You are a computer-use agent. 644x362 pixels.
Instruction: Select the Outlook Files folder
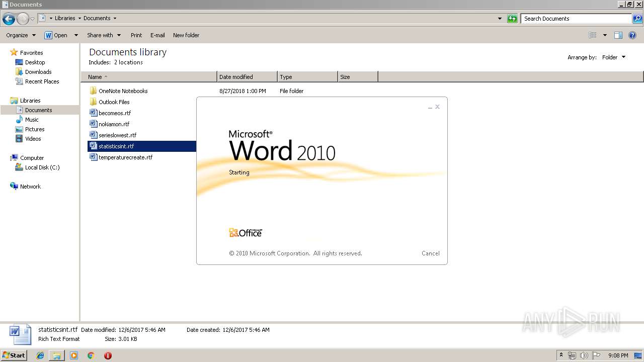pyautogui.click(x=114, y=102)
